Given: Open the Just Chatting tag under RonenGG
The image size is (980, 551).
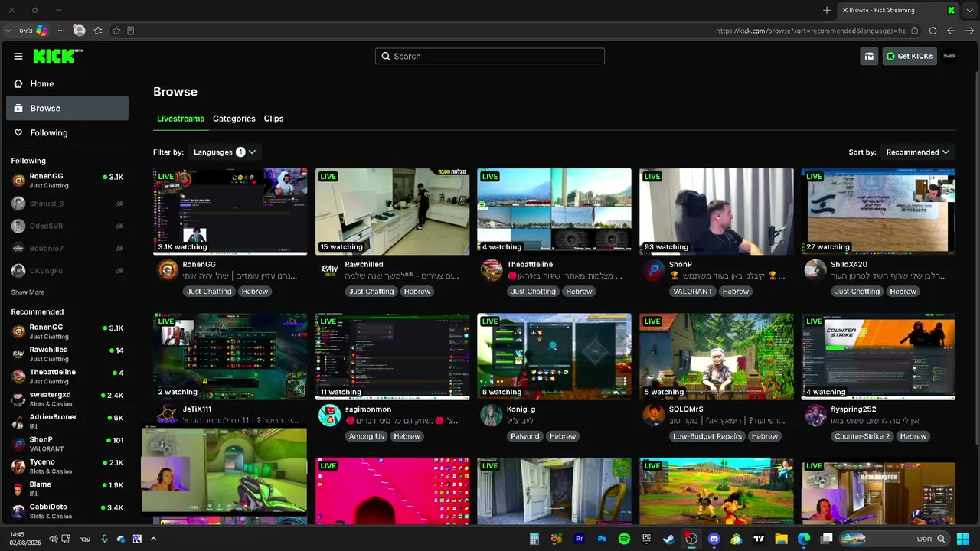Looking at the screenshot, I should (x=209, y=292).
